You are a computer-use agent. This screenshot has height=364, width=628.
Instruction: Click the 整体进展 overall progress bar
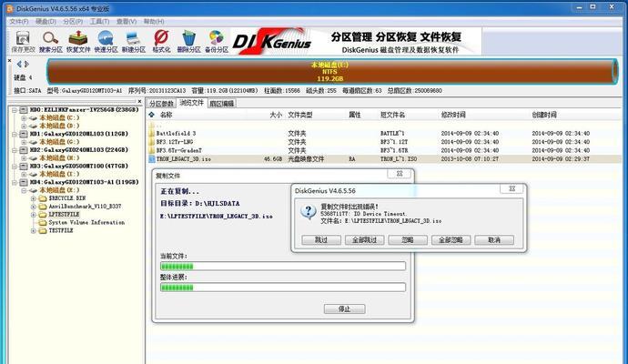point(283,288)
